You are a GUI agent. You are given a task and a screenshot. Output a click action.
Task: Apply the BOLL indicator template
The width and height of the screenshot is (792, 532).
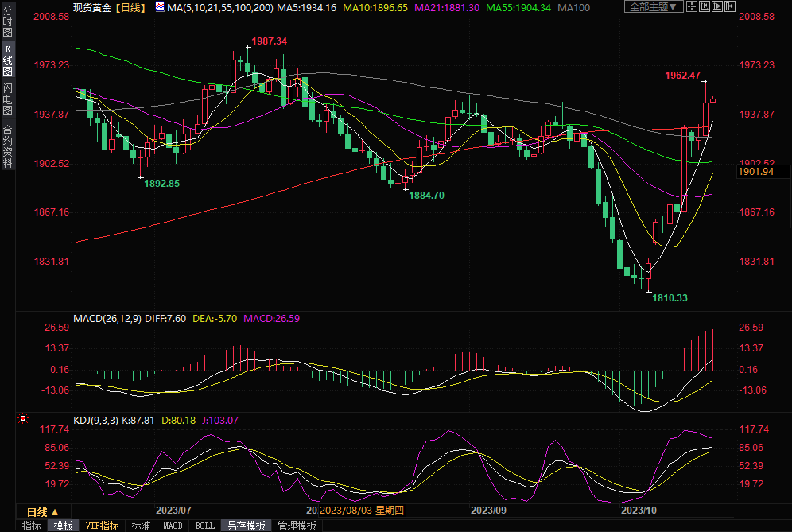(204, 526)
